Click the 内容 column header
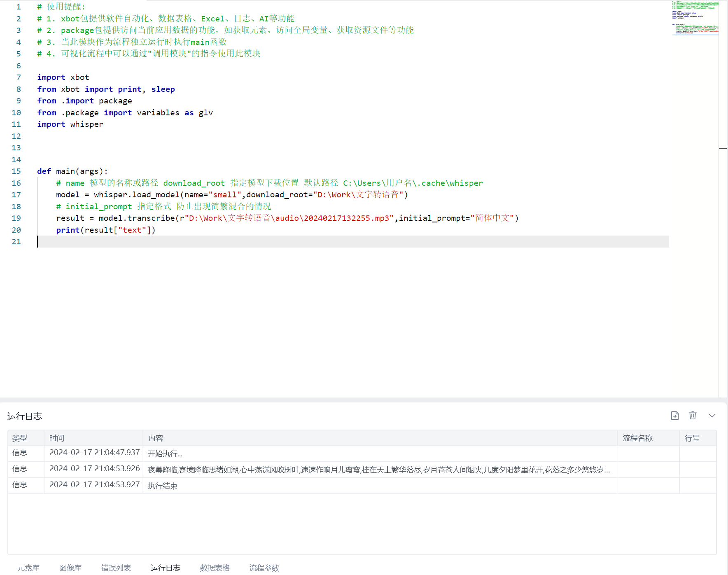The height and width of the screenshot is (575, 728). [156, 438]
